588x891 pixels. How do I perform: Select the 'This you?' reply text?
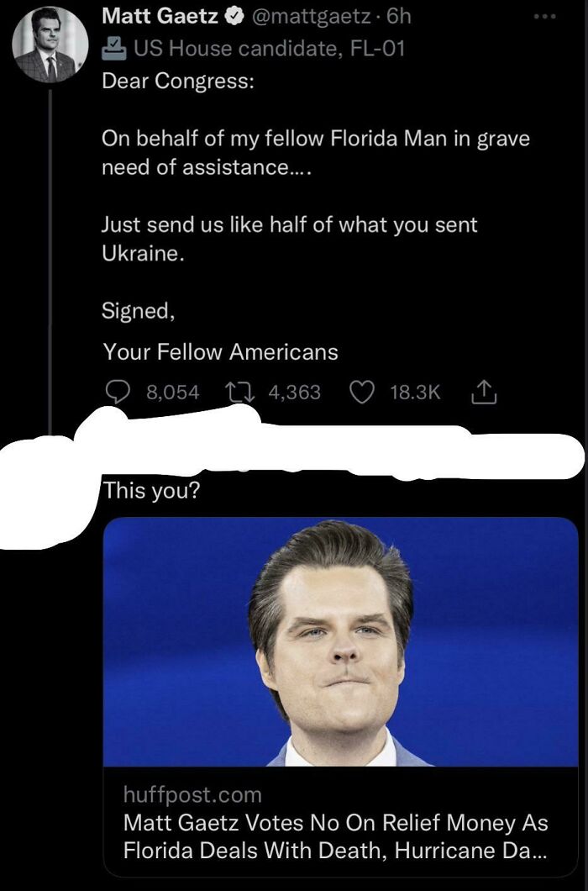151,490
